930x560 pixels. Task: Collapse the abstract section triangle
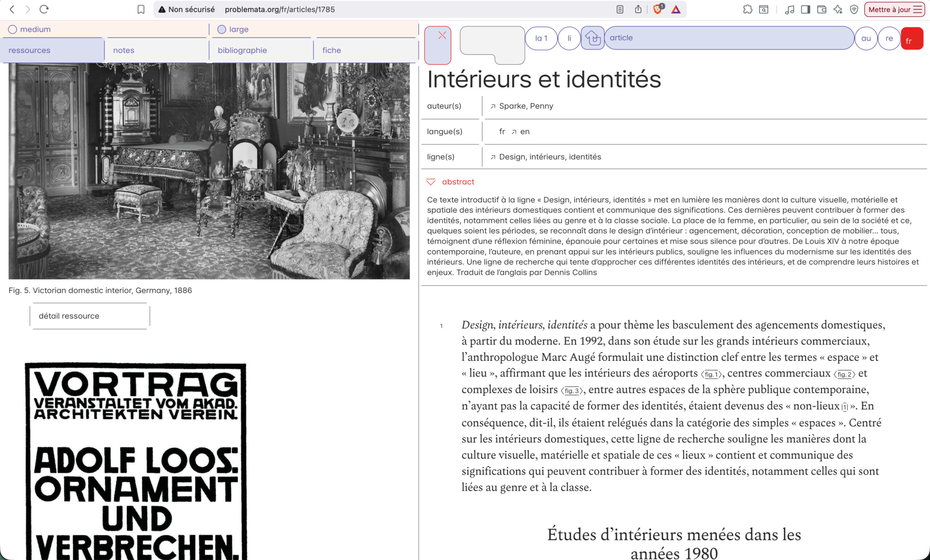430,182
